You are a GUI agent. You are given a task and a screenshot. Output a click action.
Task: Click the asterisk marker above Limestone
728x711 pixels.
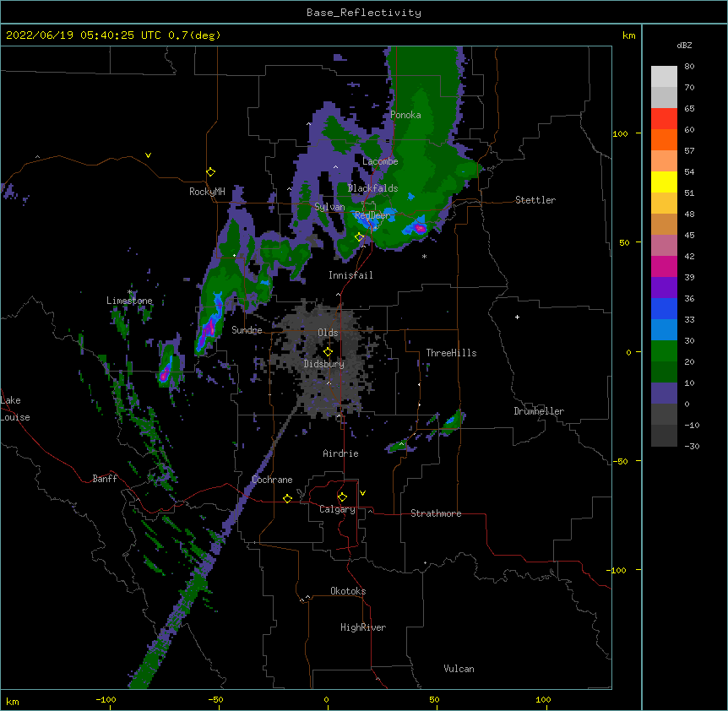130,292
